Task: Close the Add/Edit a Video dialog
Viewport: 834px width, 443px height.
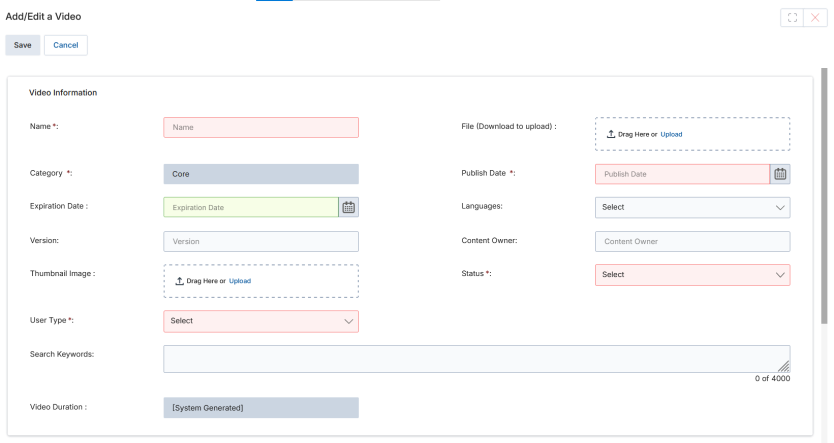Action: point(815,18)
